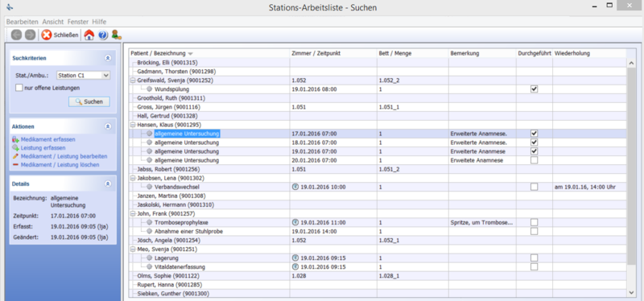Viewport: 644px width, 301px height.
Task: Collapse Greifswald, Svenja tree node
Action: 133,80
